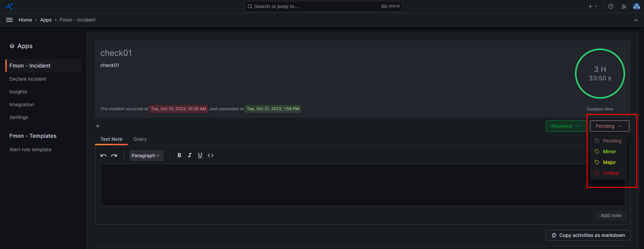The height and width of the screenshot is (249, 644).
Task: Click the undo icon in editor
Action: [x=103, y=155]
